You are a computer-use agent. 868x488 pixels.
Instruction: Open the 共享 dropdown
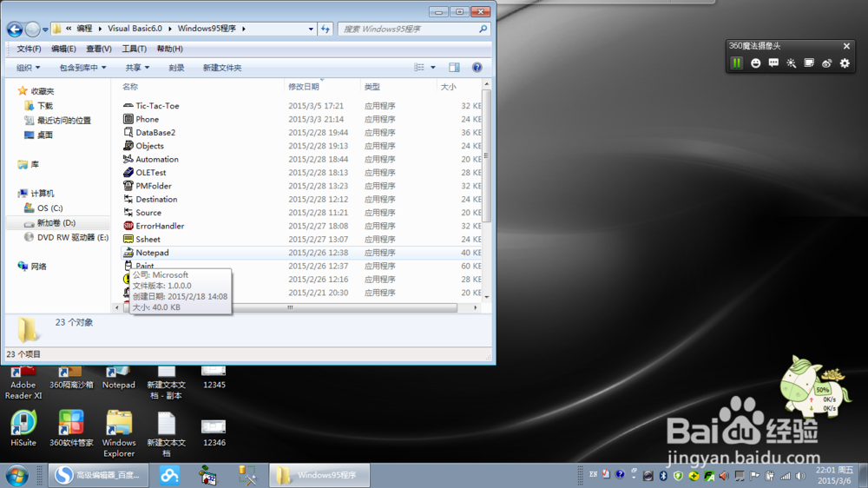[x=137, y=68]
